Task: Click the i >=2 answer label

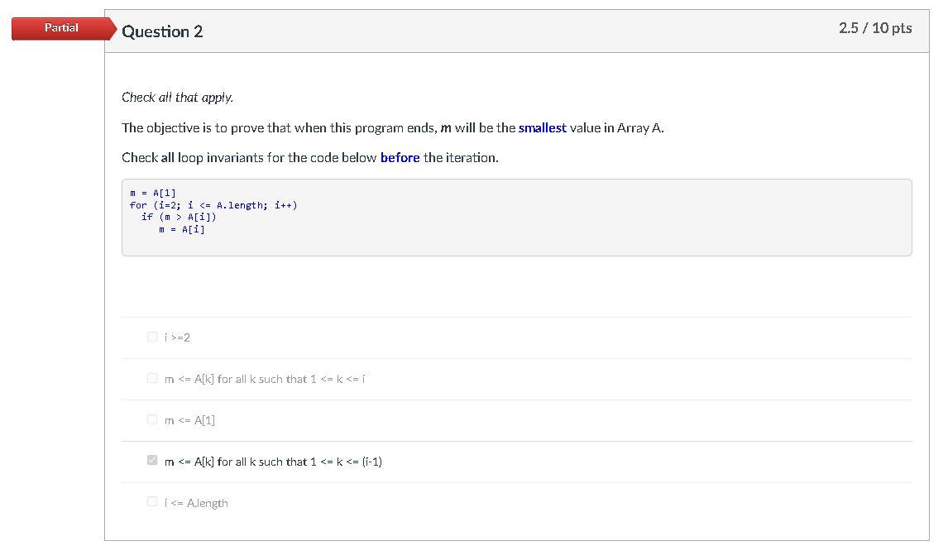Action: pos(177,337)
